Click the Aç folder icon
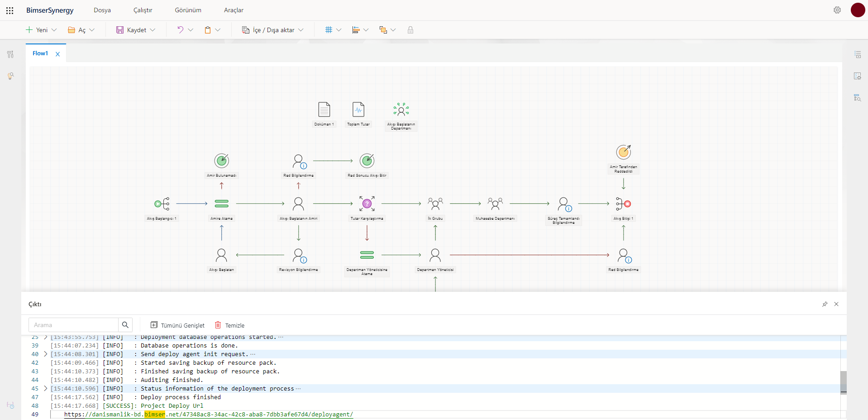 click(x=72, y=30)
